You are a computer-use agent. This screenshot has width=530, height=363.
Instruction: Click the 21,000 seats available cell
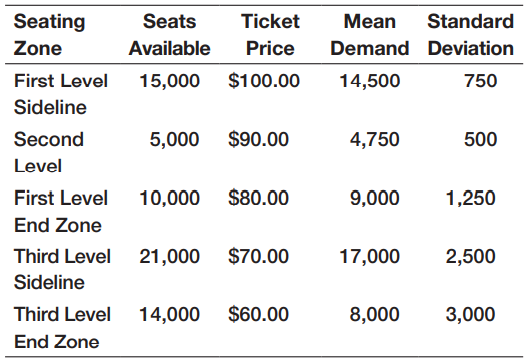(169, 257)
